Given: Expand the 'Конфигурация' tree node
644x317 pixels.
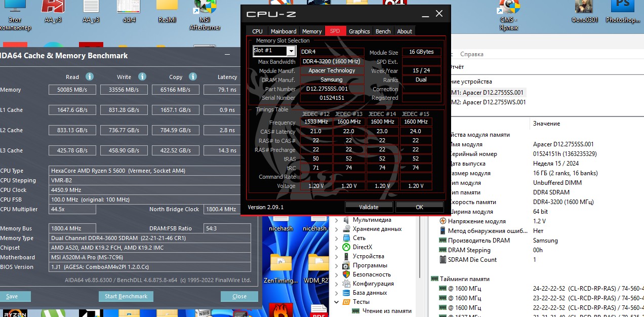Looking at the screenshot, I should [336, 284].
